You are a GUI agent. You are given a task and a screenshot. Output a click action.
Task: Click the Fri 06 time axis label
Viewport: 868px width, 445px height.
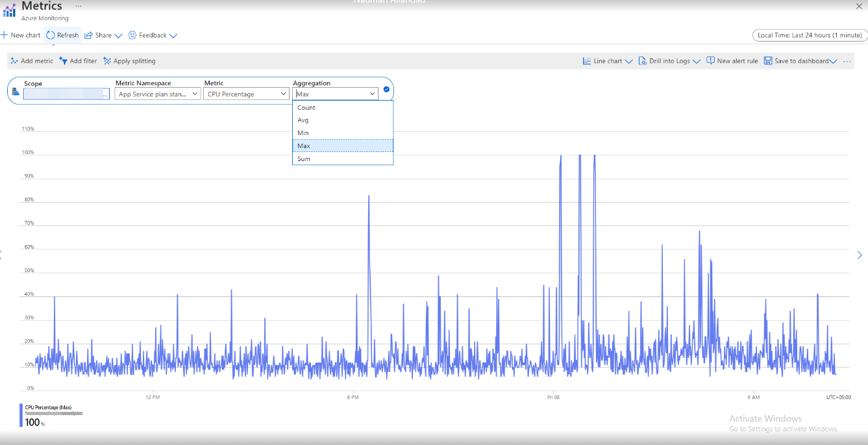(x=553, y=397)
